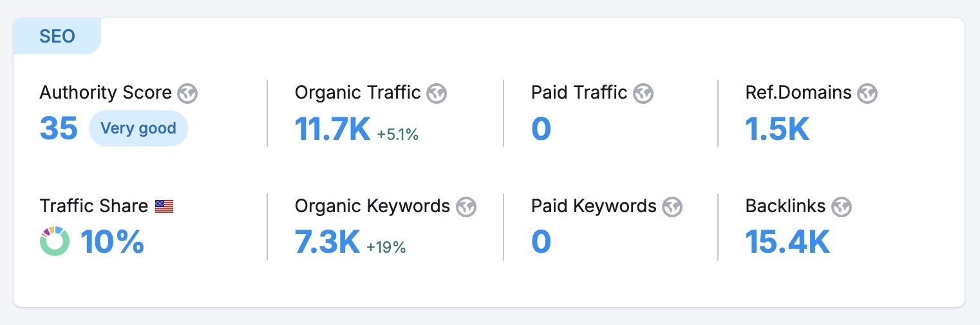The height and width of the screenshot is (325, 980).
Task: Click the +5.1% organic traffic change
Action: [x=398, y=134]
